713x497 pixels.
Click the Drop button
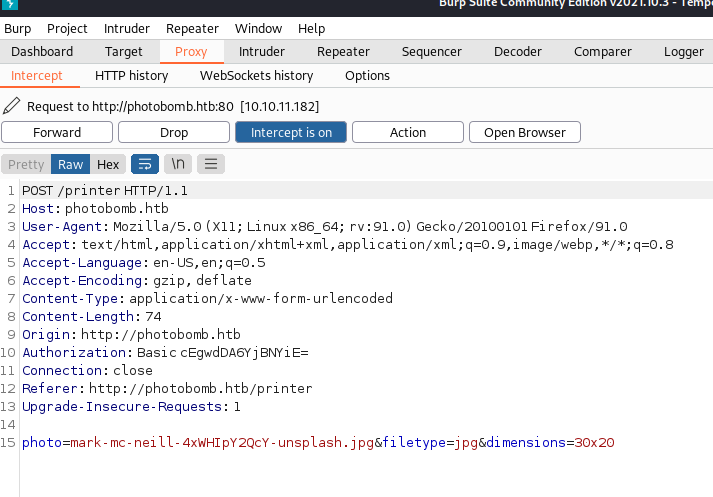(174, 132)
